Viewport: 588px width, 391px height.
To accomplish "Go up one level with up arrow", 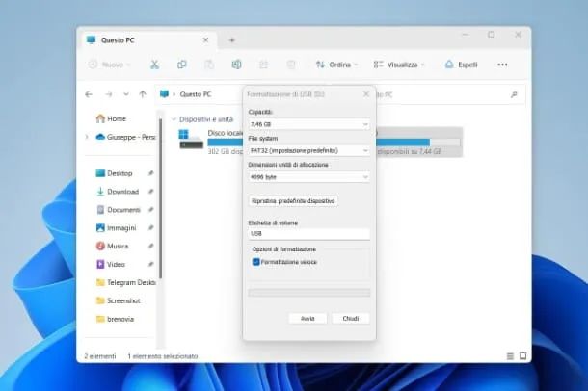I will tap(143, 94).
